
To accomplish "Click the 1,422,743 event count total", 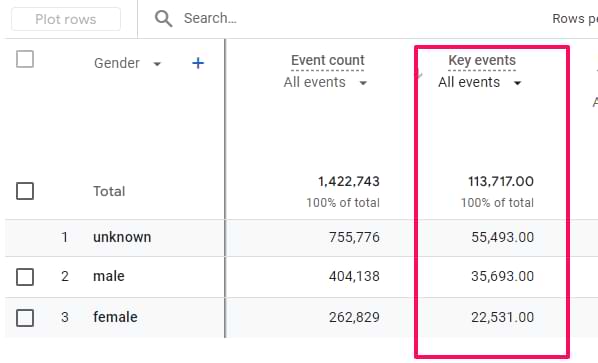I will 349,182.
